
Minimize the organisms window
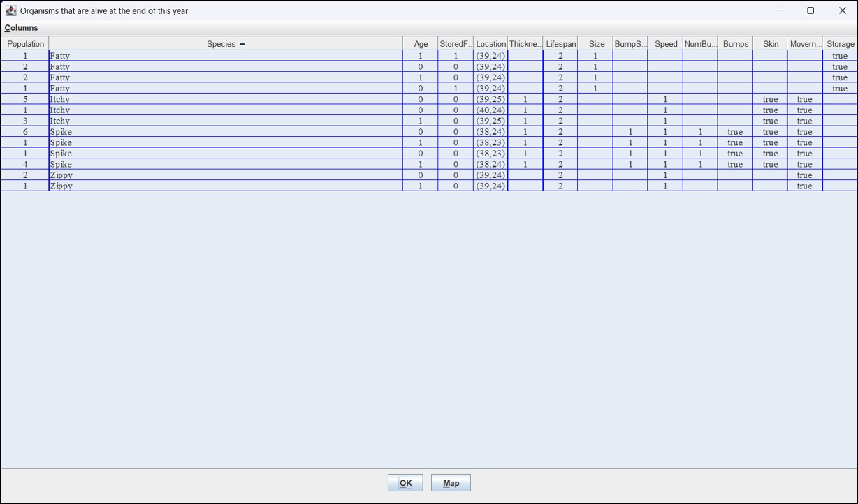tap(778, 10)
